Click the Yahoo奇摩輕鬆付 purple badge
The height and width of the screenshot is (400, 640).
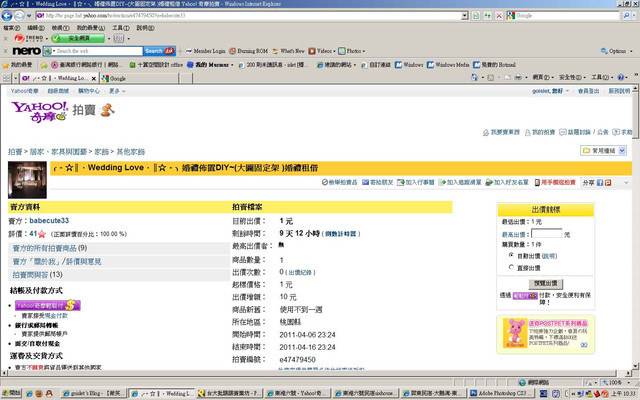tap(48, 305)
